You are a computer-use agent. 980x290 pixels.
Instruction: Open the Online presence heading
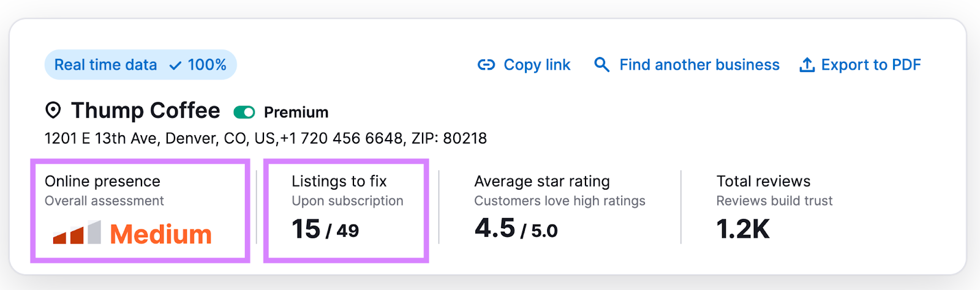coord(102,181)
